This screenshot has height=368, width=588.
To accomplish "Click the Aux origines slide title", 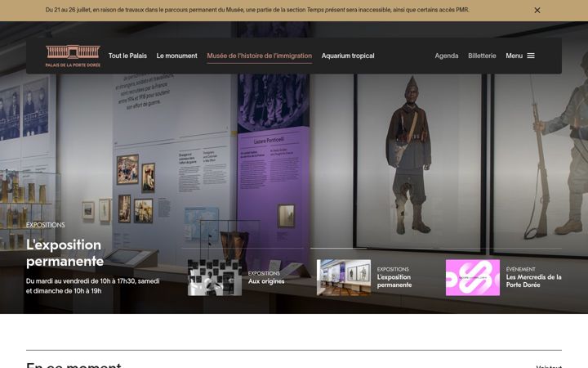I will coord(266,281).
